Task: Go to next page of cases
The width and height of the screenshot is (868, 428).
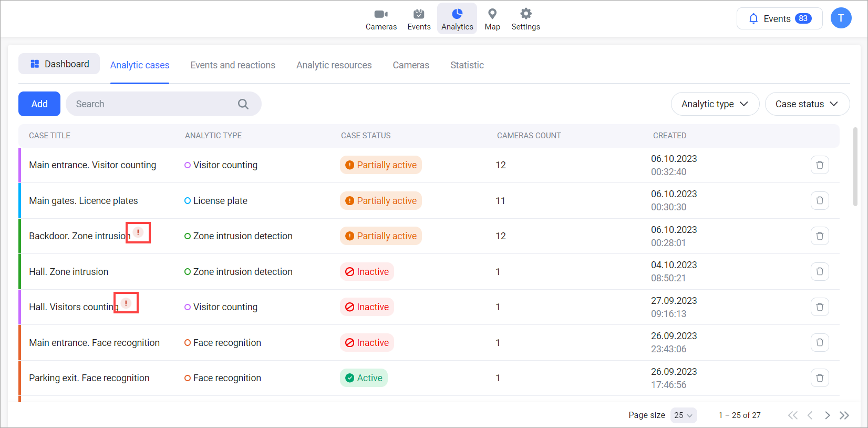Action: (827, 415)
